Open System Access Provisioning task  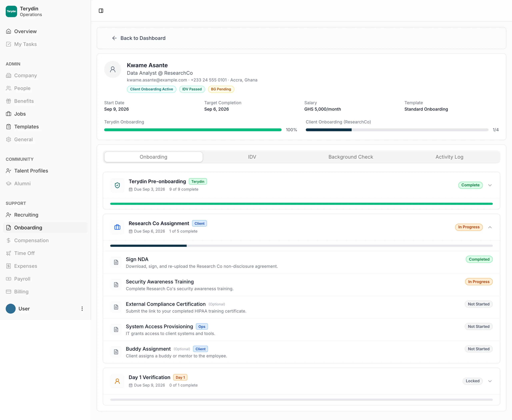[301, 330]
